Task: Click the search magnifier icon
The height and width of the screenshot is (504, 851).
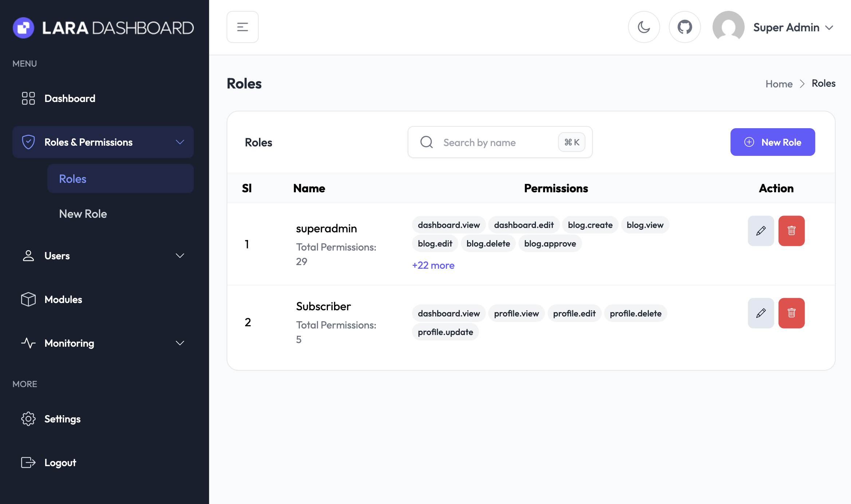Action: [426, 142]
